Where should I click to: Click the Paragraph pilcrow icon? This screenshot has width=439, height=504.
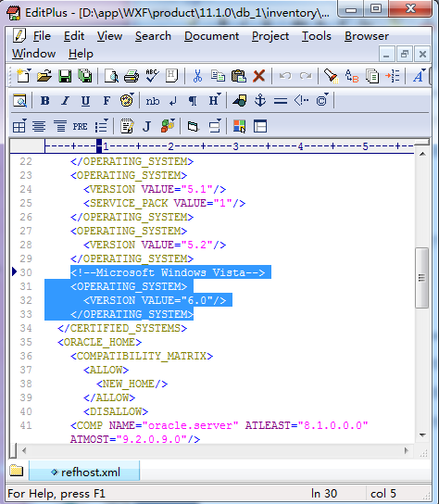pos(193,101)
